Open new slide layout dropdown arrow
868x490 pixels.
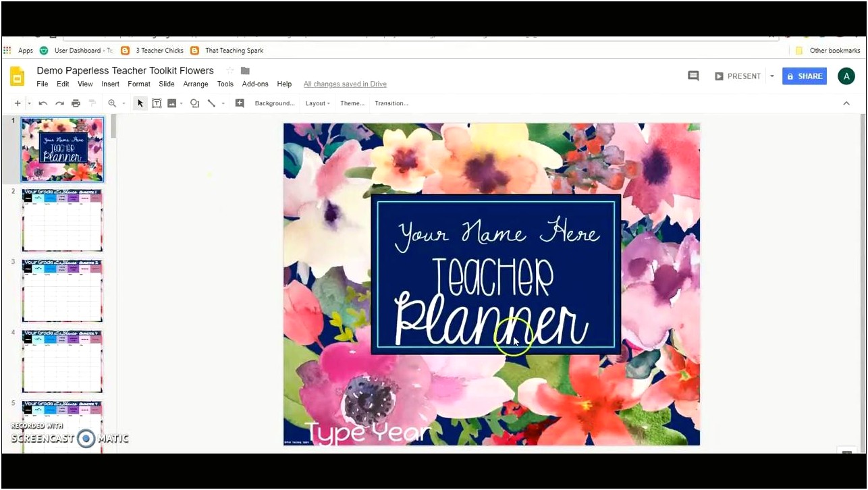(29, 103)
